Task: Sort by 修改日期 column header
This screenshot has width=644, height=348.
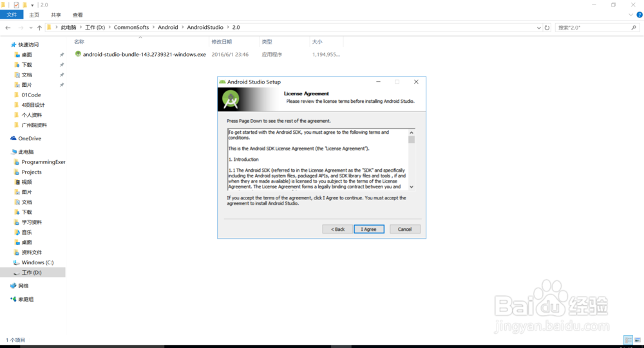Action: point(222,41)
